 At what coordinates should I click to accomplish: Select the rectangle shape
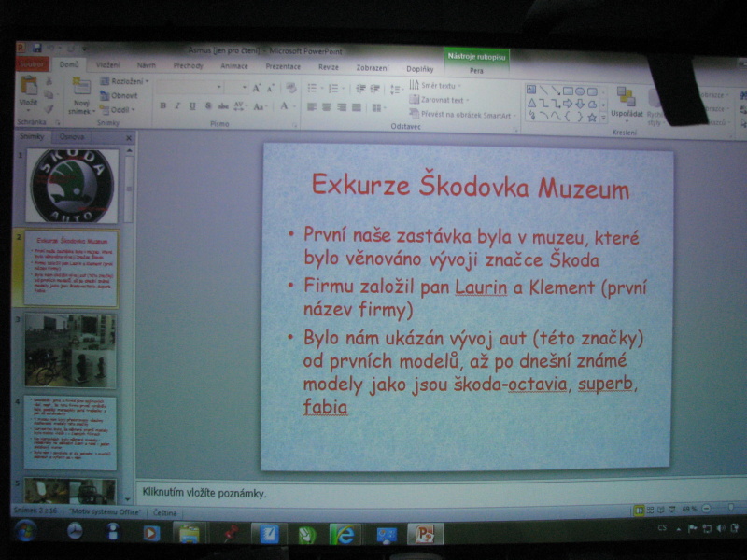tap(568, 91)
